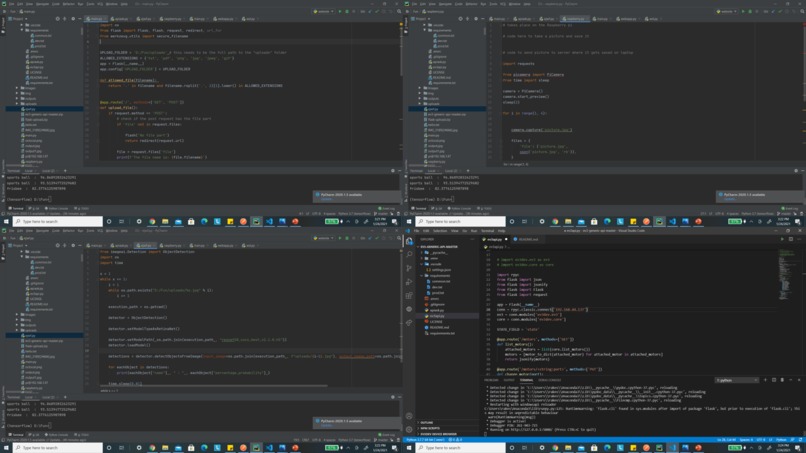Open Selection menu in VS Code
Screen dimensions: 806x453
coord(439,231)
